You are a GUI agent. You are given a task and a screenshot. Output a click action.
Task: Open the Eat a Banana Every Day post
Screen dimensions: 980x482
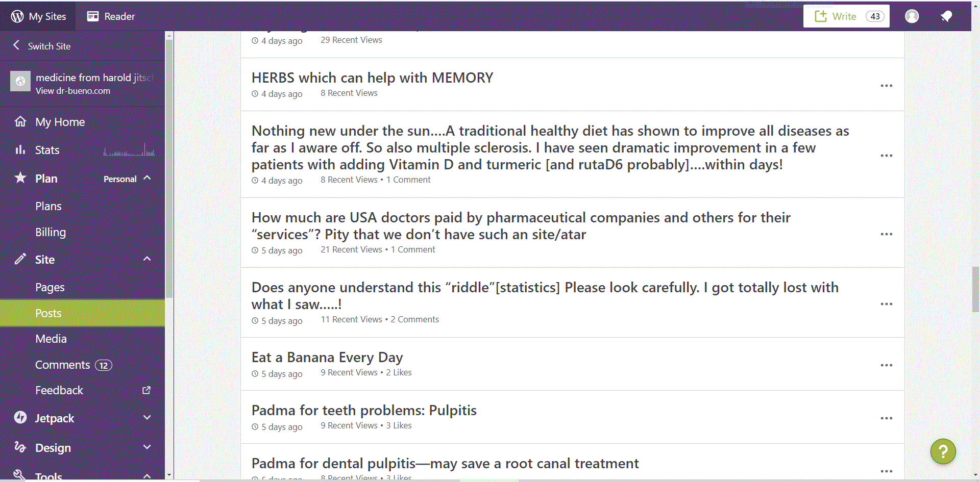coord(327,357)
